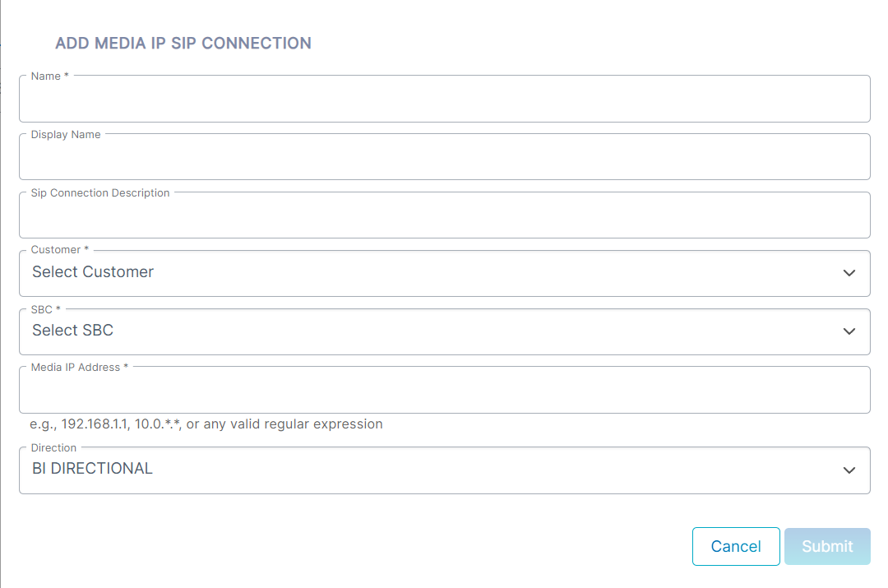Click the SBC dropdown chevron arrow
The height and width of the screenshot is (588, 888).
[849, 331]
